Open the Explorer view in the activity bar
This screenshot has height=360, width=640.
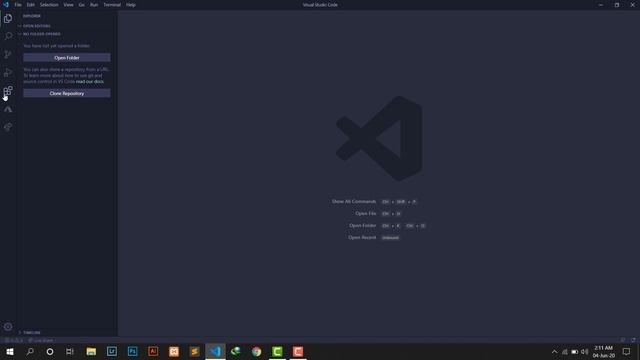coord(8,18)
